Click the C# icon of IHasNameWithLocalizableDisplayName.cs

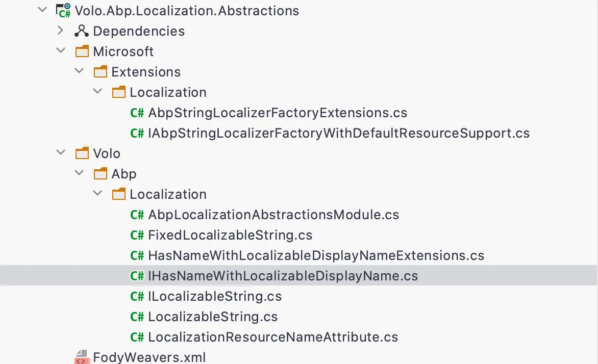[137, 276]
